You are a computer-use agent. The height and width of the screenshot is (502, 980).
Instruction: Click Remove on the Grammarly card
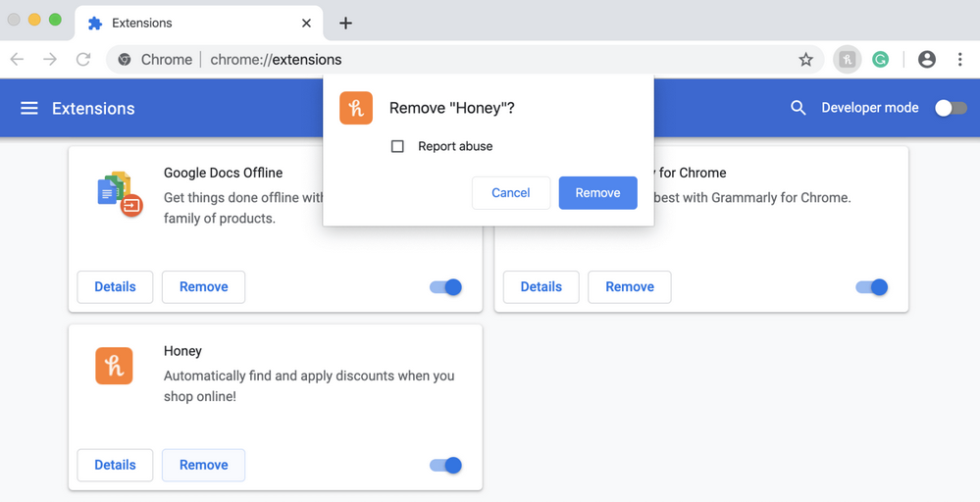point(630,287)
